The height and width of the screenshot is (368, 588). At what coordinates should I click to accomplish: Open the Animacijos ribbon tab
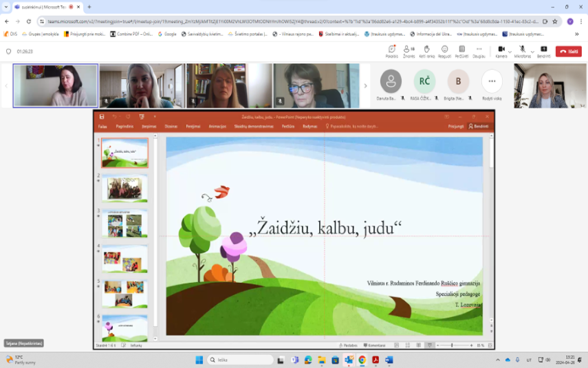[x=217, y=127]
